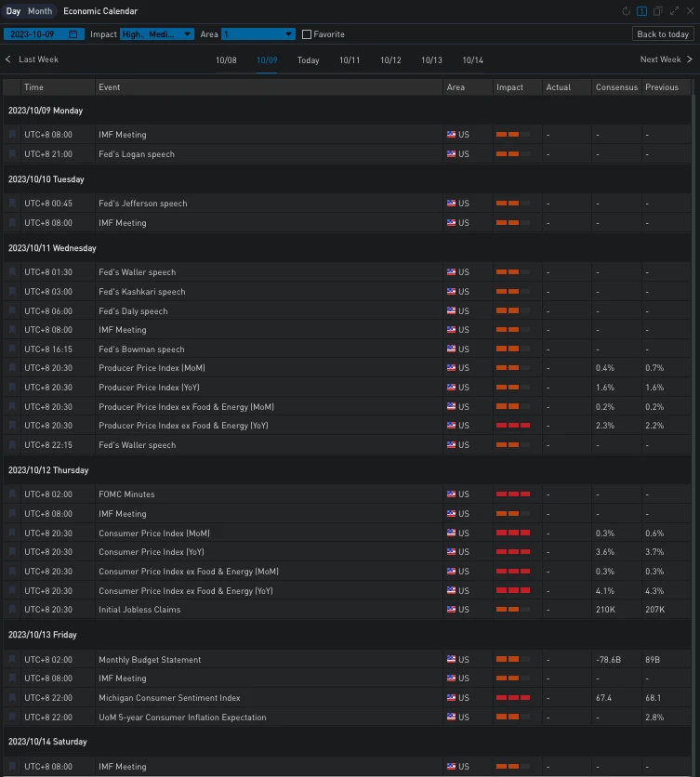Image resolution: width=700 pixels, height=777 pixels.
Task: Switch to the Today date tab
Action: coord(308,60)
